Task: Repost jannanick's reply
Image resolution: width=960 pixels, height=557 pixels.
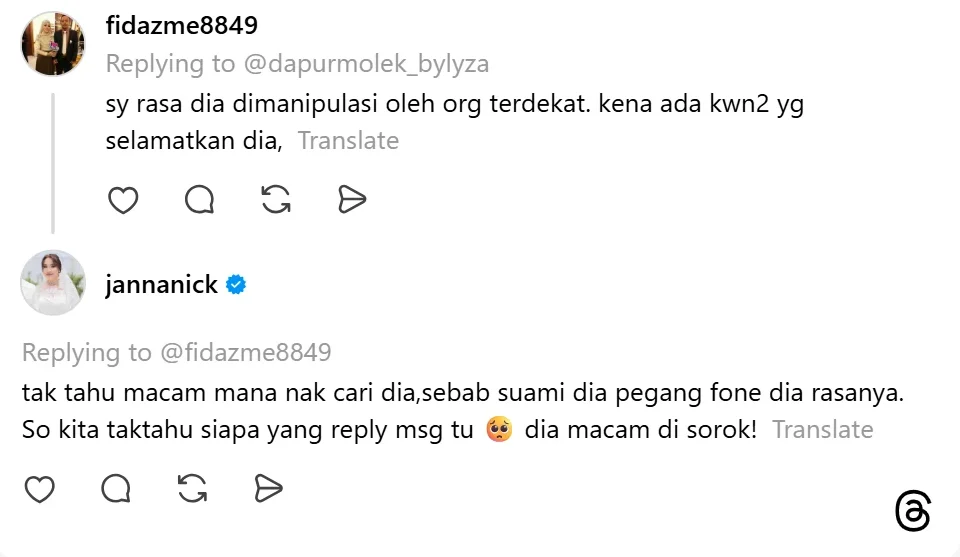Action: click(192, 489)
